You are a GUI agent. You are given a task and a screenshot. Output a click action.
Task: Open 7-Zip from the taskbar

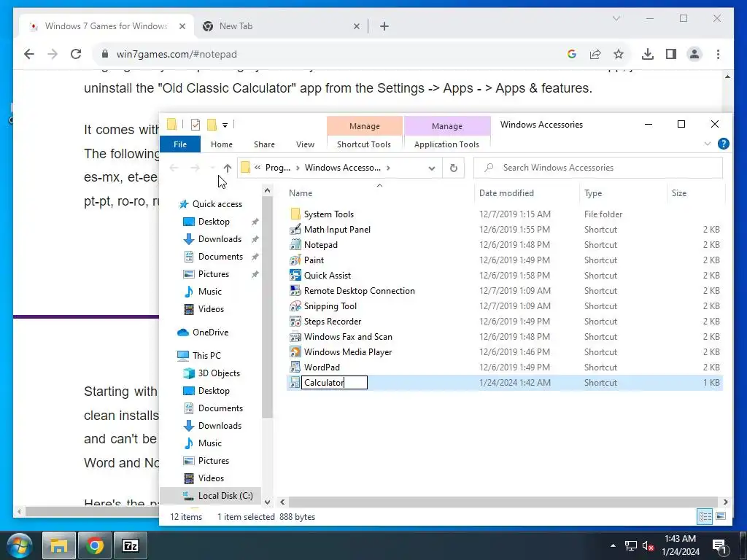tap(130, 545)
